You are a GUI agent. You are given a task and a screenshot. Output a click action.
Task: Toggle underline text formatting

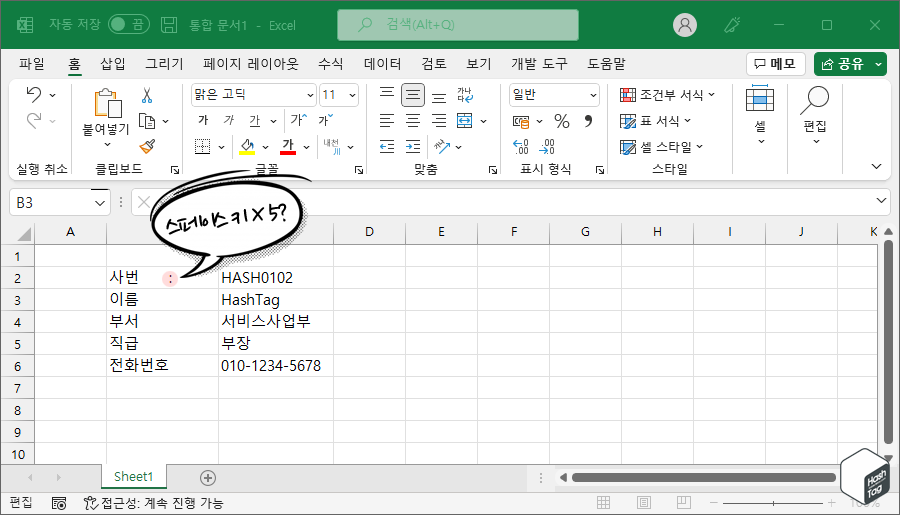point(255,121)
